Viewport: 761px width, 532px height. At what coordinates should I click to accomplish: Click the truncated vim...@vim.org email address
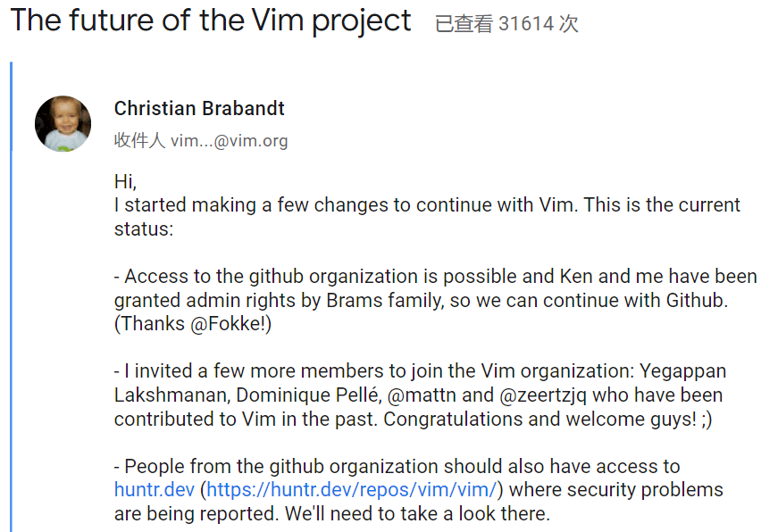(x=230, y=141)
